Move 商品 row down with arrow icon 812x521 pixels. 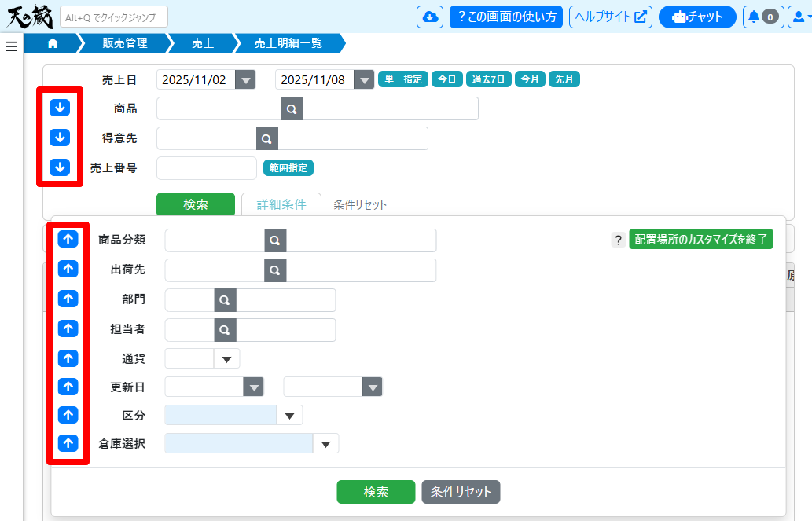60,108
